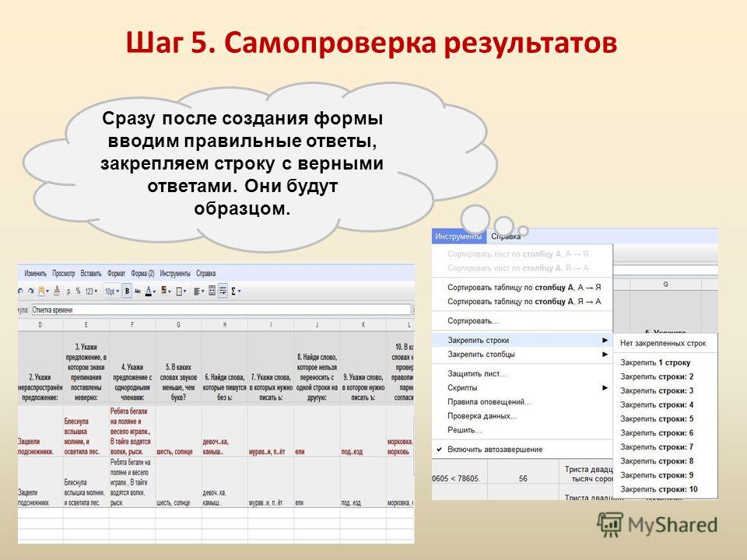Open the horizontal alignment dropdown

tap(198, 291)
